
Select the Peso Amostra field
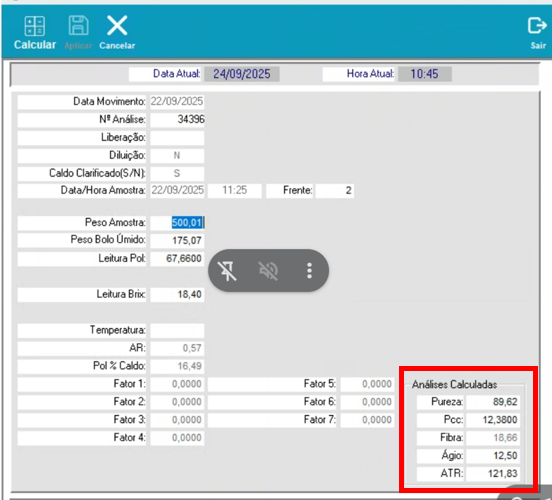click(x=177, y=223)
